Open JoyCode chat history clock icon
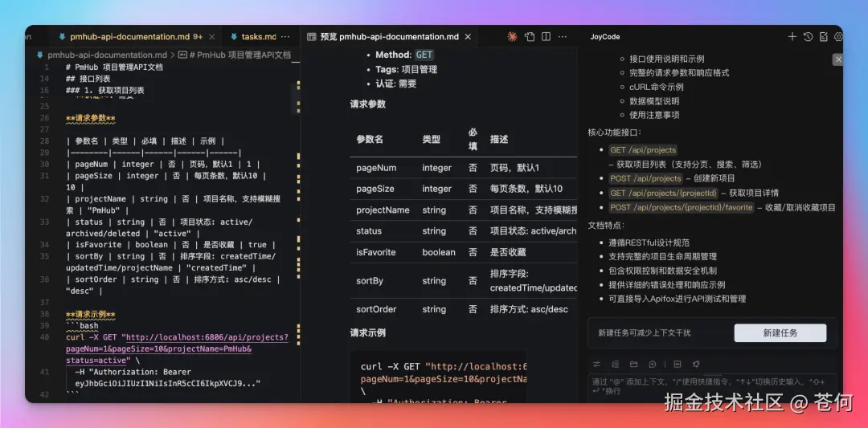Image resolution: width=868 pixels, height=428 pixels. point(809,37)
